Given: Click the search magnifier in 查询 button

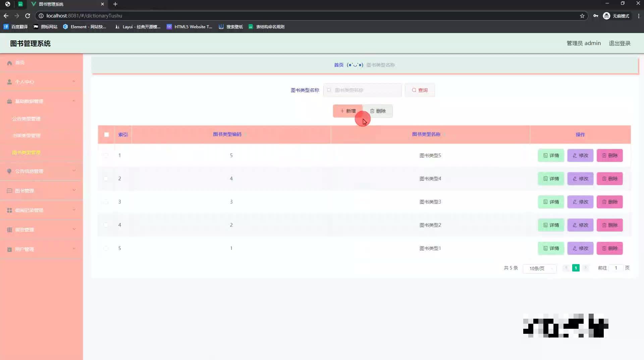Looking at the screenshot, I should coord(414,90).
